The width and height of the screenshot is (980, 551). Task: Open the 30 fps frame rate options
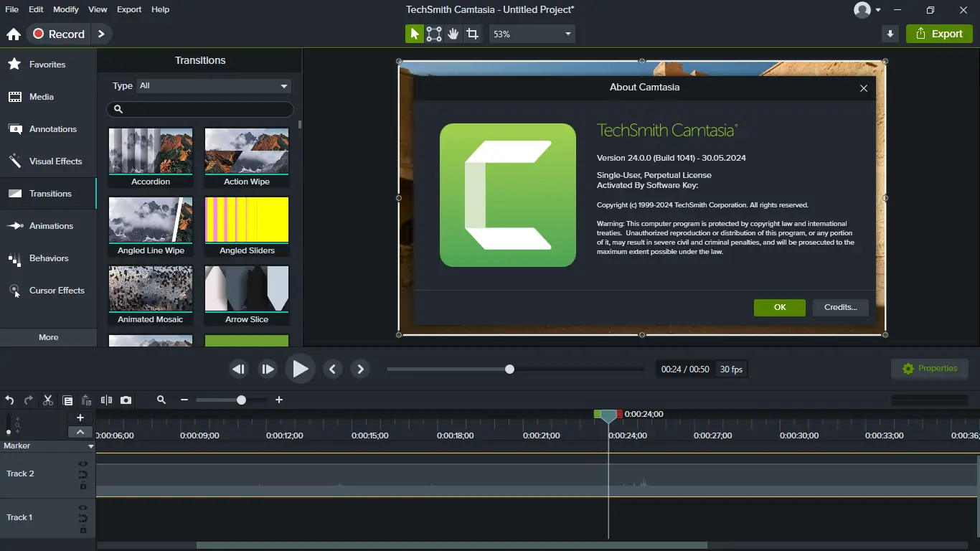pos(731,369)
